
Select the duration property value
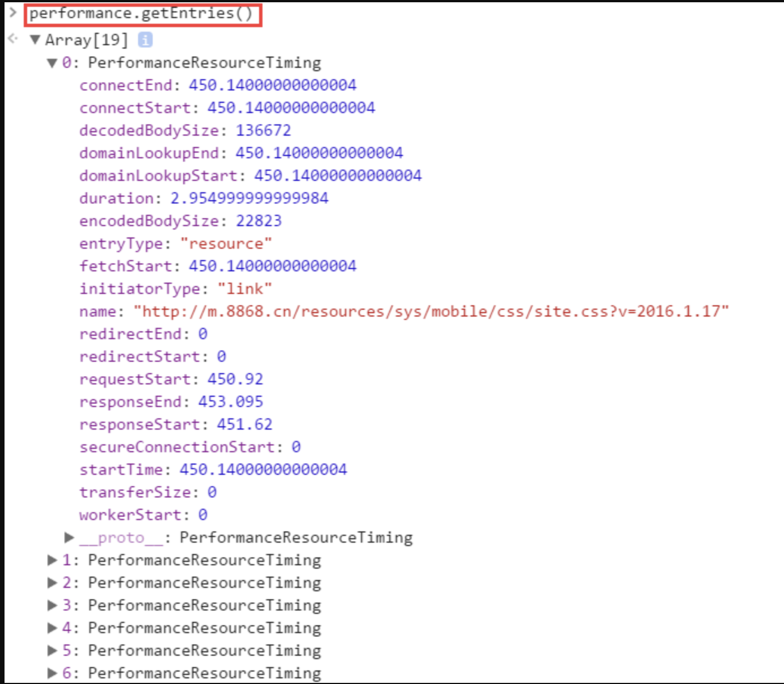pyautogui.click(x=249, y=198)
